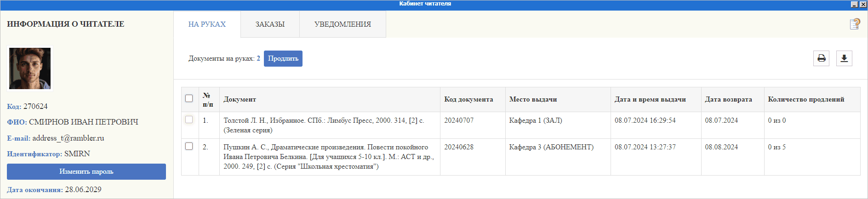Click document code 20240707
This screenshot has height=199, width=868.
[459, 120]
